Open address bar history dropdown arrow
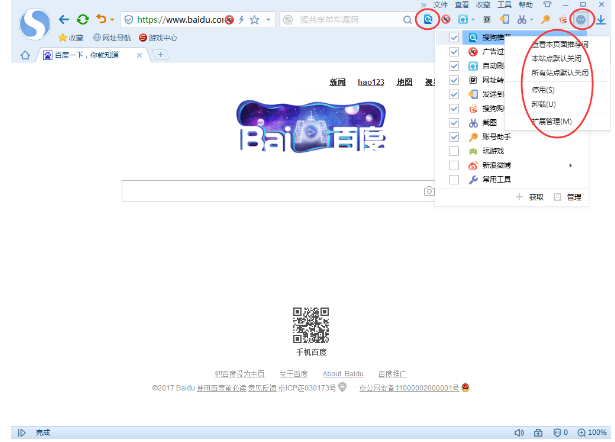The width and height of the screenshot is (615, 442). [268, 20]
